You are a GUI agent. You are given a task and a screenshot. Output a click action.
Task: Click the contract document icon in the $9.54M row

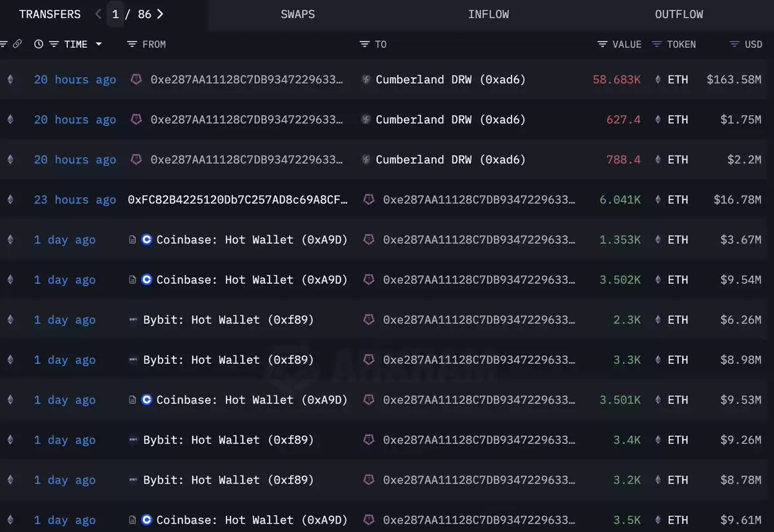coord(132,280)
